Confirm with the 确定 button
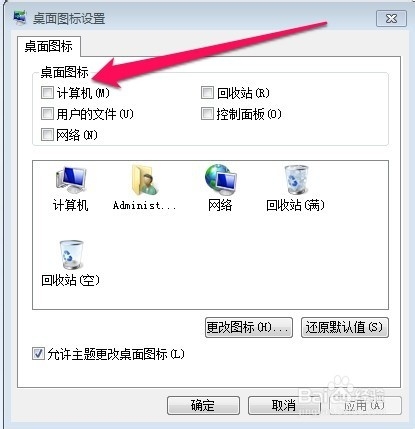 [203, 405]
